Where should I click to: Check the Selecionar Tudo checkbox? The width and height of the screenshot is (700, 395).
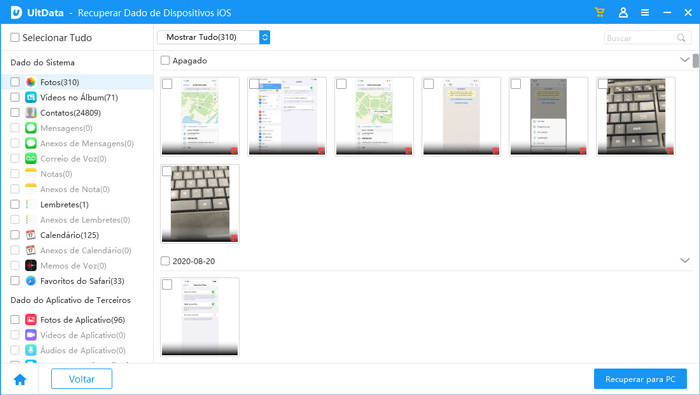pos(15,37)
